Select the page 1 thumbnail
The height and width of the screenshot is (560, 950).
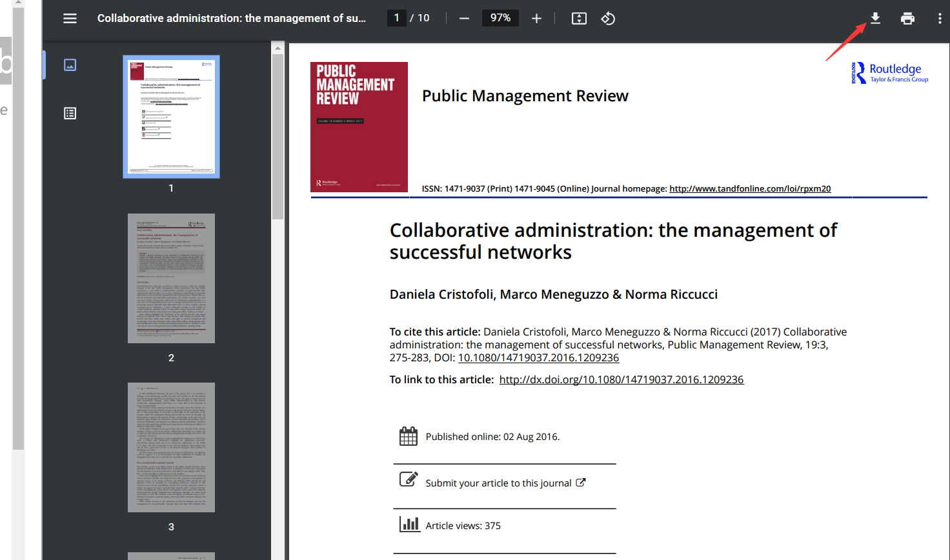click(x=171, y=117)
